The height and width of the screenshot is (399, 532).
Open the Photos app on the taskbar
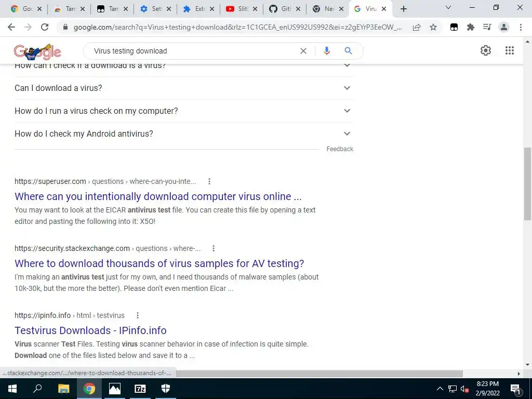tap(115, 389)
